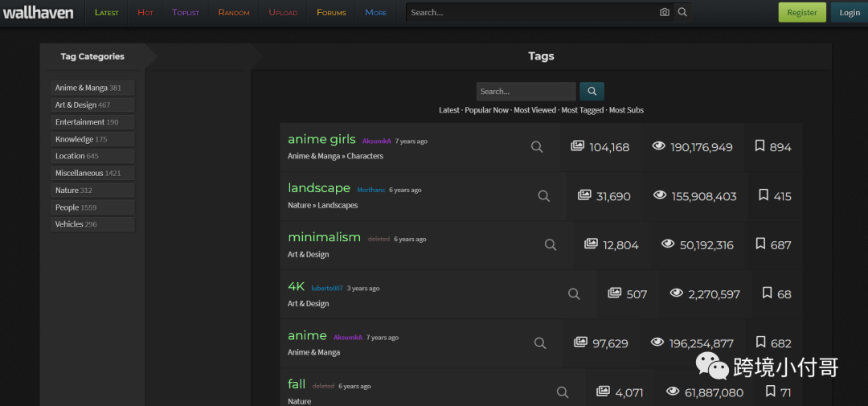The width and height of the screenshot is (868, 406).
Task: Select Anime & Manga tag category
Action: pos(92,88)
